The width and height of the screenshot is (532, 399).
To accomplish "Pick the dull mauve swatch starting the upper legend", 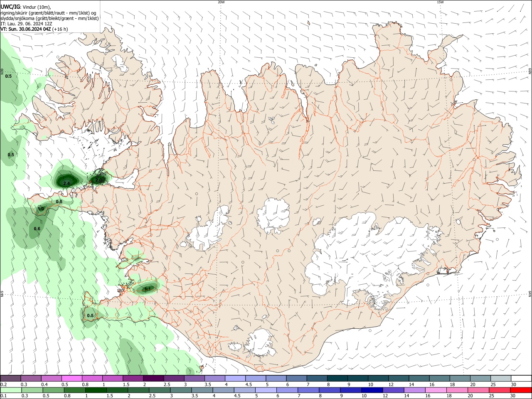I will click(x=11, y=379).
